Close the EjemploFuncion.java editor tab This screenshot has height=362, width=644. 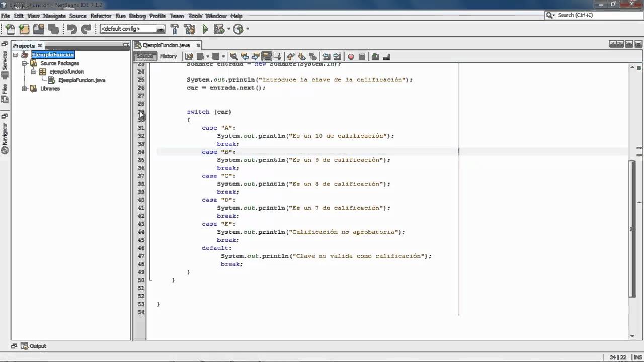pyautogui.click(x=198, y=45)
